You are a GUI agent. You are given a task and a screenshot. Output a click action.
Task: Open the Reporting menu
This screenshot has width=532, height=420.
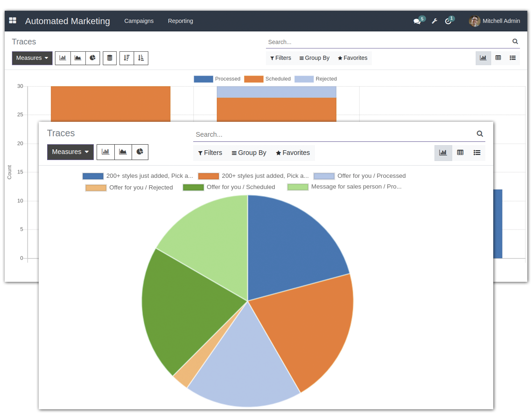click(180, 21)
